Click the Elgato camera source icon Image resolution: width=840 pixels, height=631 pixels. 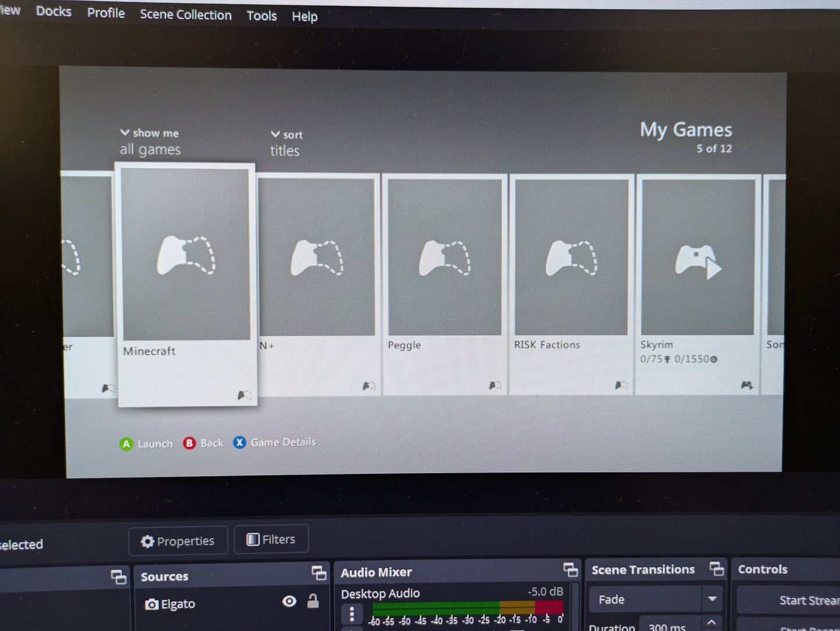pyautogui.click(x=151, y=604)
